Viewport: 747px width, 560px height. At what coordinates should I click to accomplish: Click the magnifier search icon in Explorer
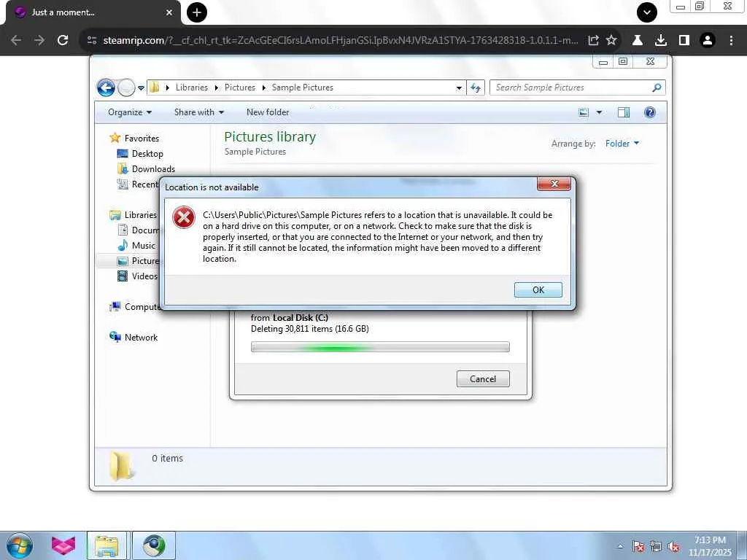coord(657,87)
